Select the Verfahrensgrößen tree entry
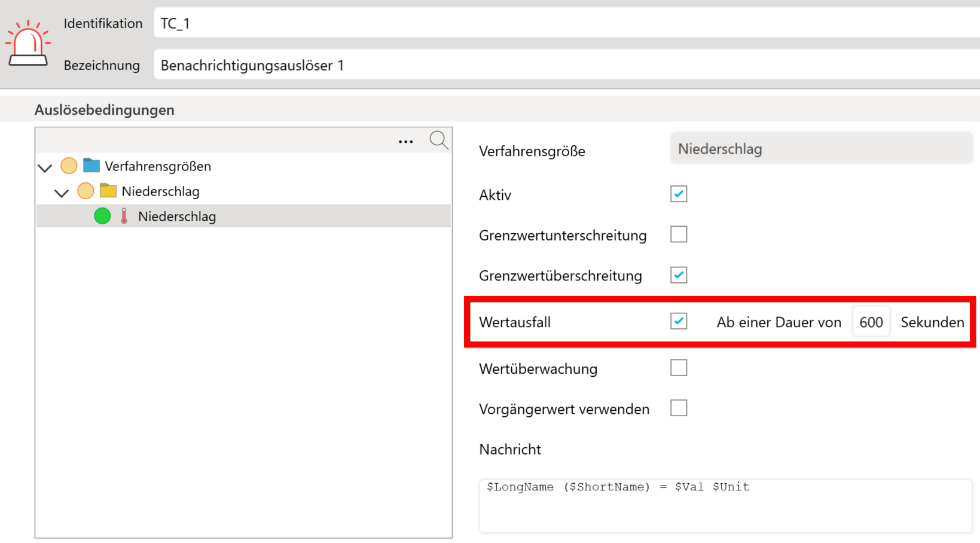Image resolution: width=980 pixels, height=543 pixels. 158,166
